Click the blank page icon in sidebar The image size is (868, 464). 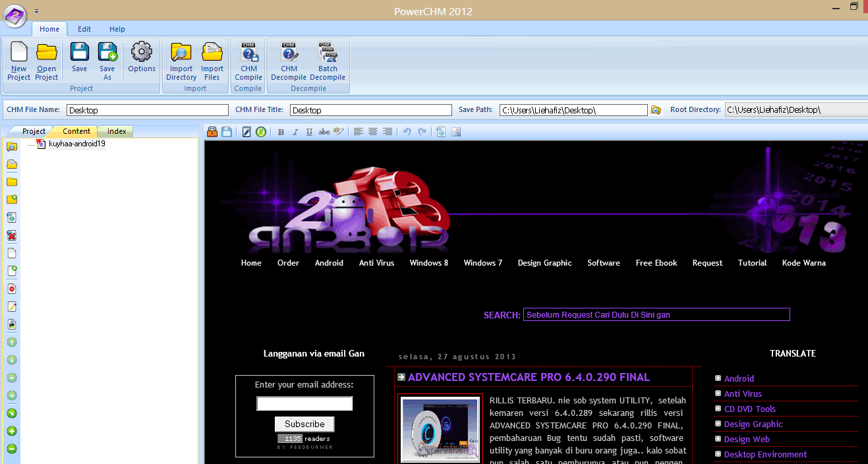click(12, 253)
